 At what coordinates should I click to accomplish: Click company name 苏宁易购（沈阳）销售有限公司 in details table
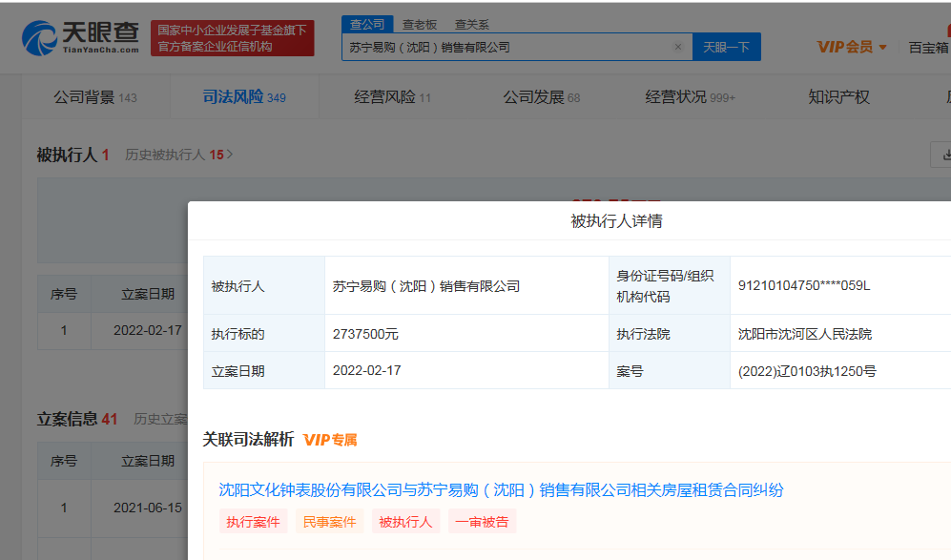point(425,286)
